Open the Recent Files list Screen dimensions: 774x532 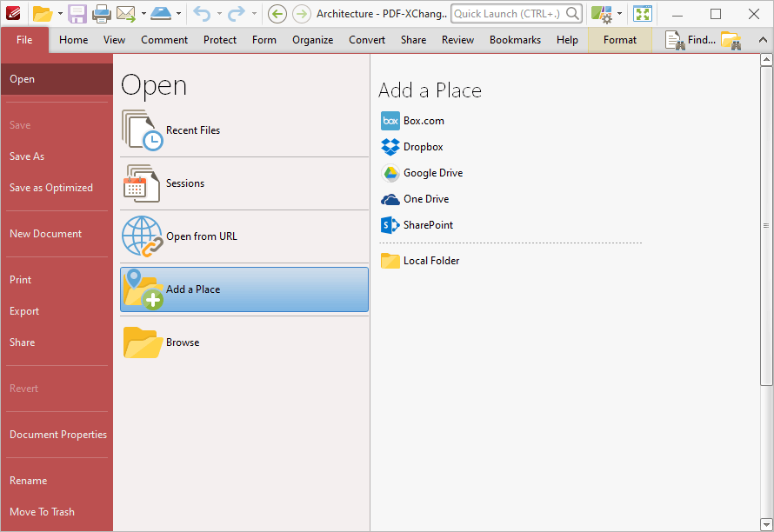pos(244,130)
